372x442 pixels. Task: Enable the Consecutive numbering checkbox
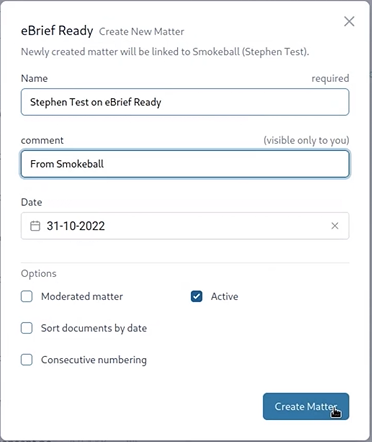(x=27, y=360)
